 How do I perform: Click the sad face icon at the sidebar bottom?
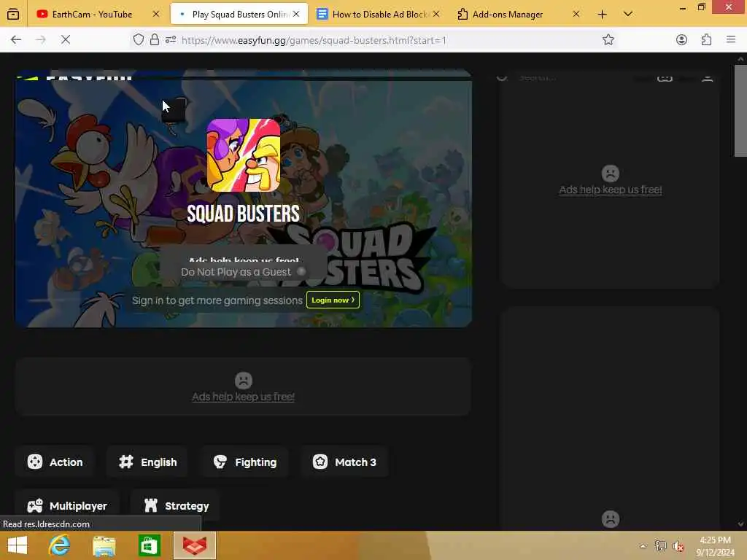click(611, 518)
